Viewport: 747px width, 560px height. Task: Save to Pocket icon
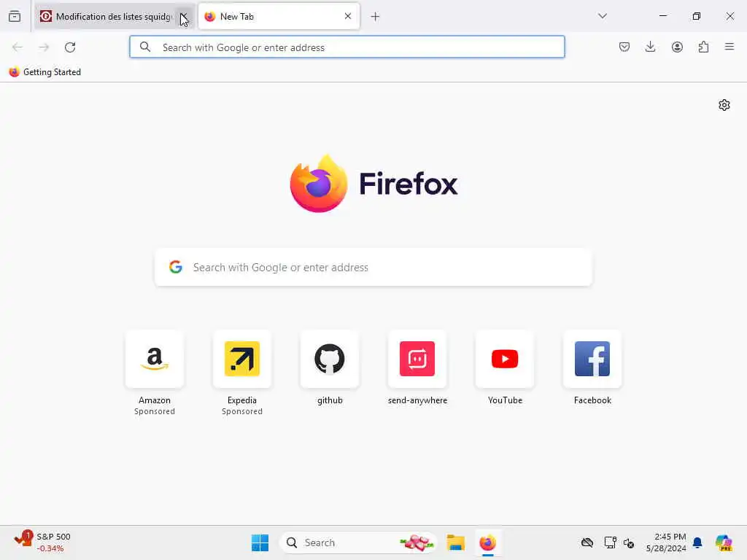pyautogui.click(x=624, y=47)
